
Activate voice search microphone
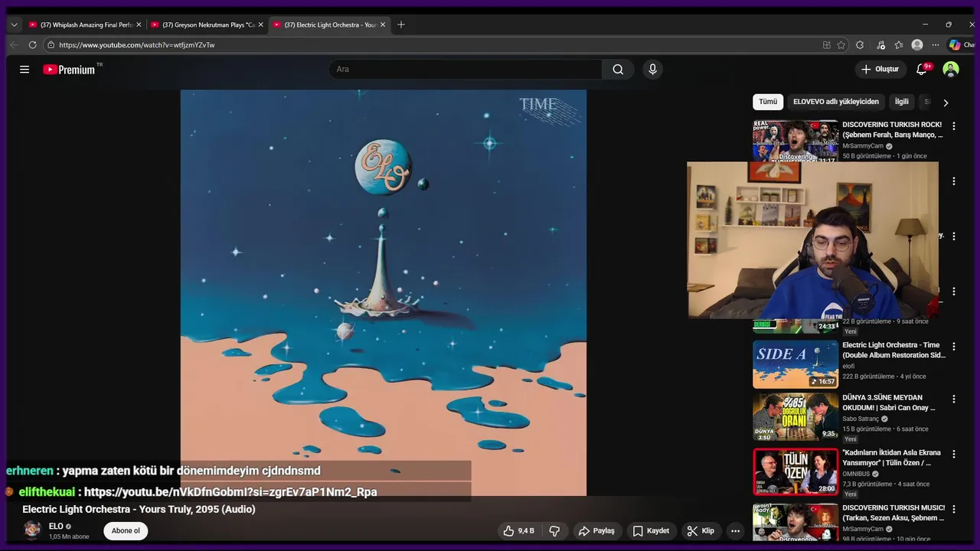coord(652,70)
